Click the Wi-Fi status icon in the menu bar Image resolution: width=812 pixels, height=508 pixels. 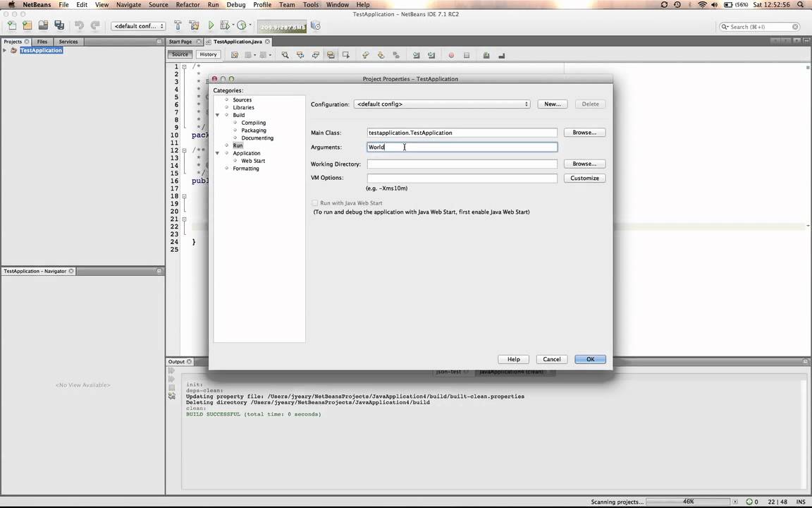click(x=702, y=5)
